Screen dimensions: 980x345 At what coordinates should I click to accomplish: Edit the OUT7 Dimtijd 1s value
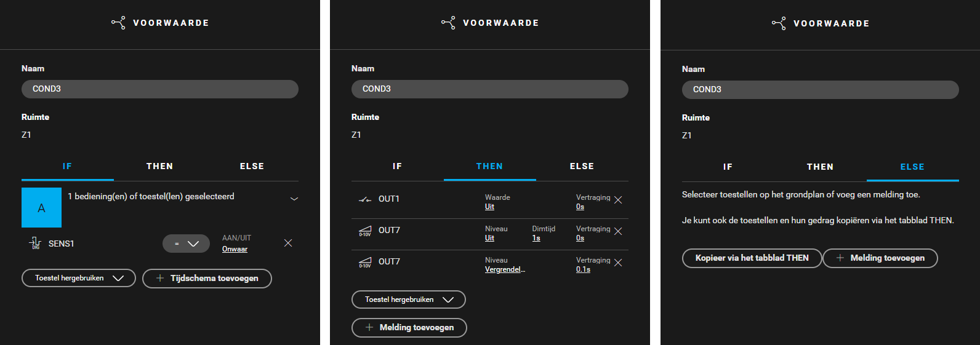536,238
